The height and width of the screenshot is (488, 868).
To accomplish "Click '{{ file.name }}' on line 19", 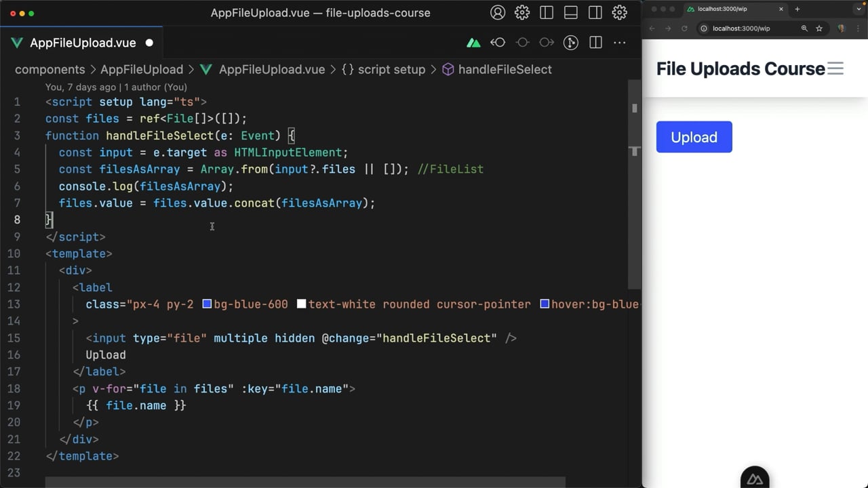I will tap(136, 405).
